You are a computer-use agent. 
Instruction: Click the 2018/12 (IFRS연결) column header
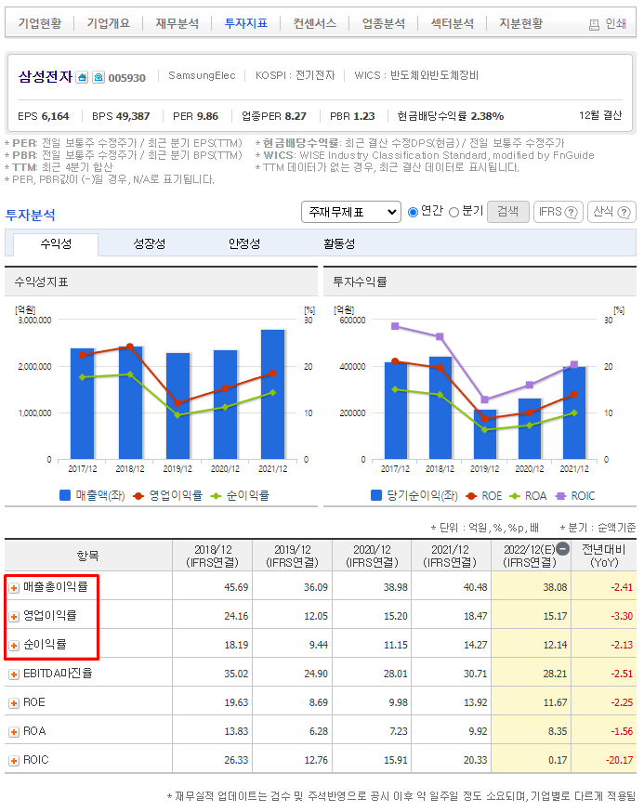213,556
